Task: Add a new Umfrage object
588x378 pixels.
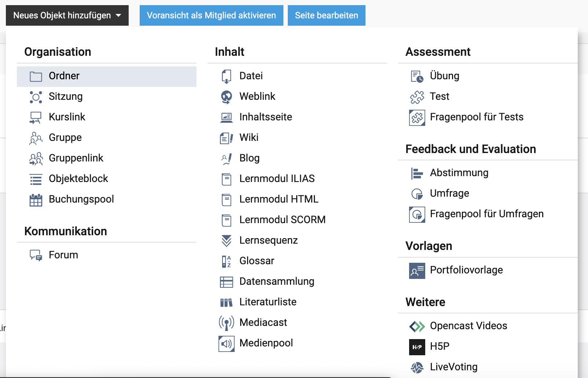Action: click(449, 193)
